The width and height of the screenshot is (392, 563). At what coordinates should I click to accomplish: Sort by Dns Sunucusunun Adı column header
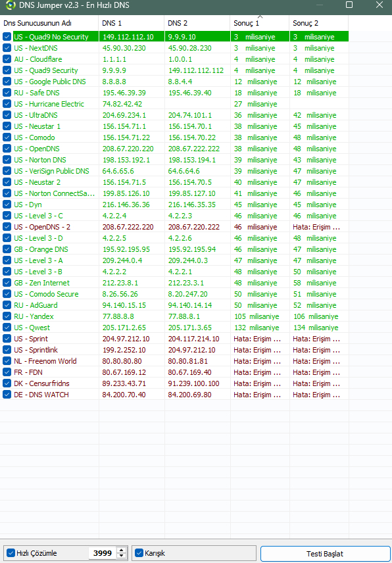tap(49, 23)
